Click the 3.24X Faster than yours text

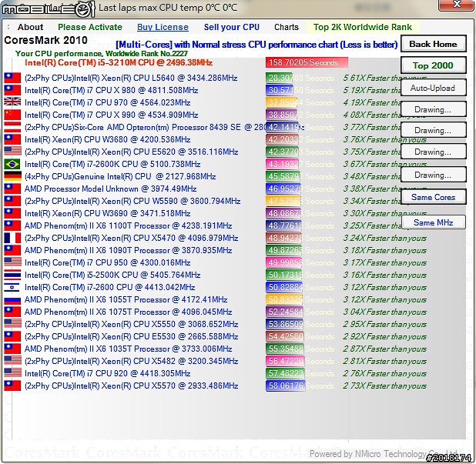tap(384, 238)
